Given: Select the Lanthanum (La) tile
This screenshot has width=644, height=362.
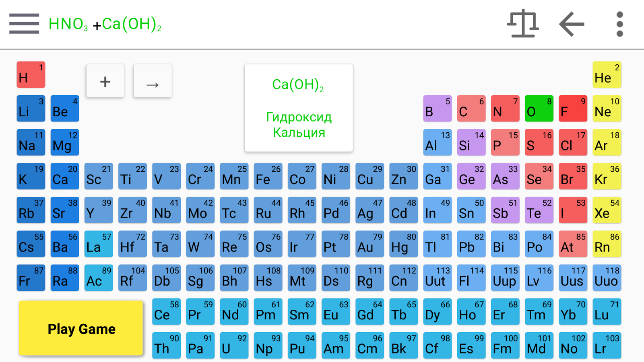Looking at the screenshot, I should (x=99, y=244).
